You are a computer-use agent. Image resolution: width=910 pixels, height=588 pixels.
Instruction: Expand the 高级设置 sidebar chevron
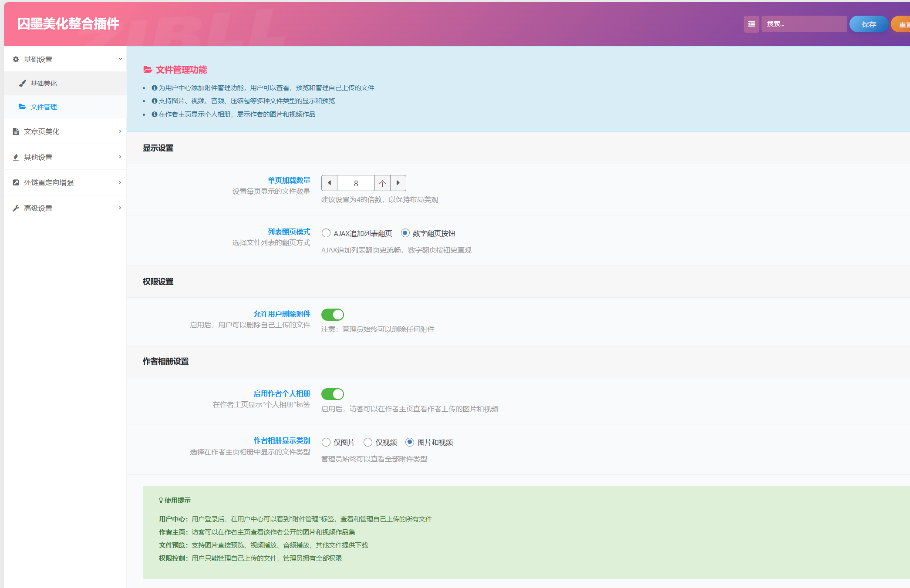tap(120, 208)
